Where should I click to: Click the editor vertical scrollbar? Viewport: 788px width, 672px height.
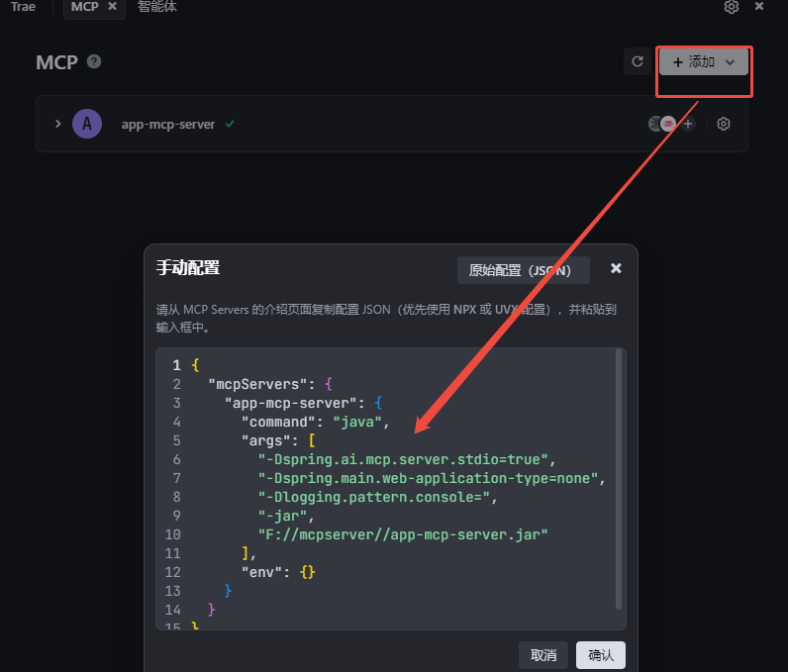pos(619,479)
